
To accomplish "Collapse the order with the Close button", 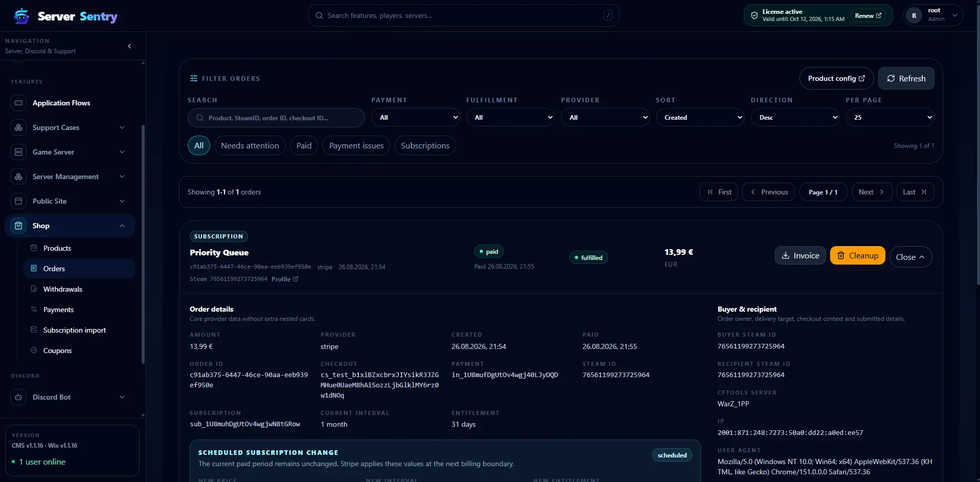I will click(910, 257).
